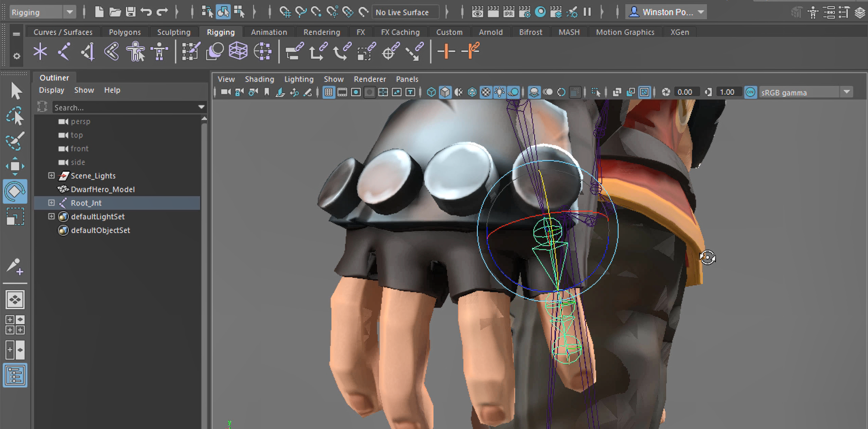
Task: Switch to the Polygons shelf tab
Action: [124, 32]
